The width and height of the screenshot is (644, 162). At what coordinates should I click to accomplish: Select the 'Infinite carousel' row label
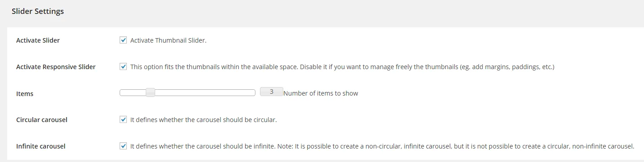(x=40, y=146)
